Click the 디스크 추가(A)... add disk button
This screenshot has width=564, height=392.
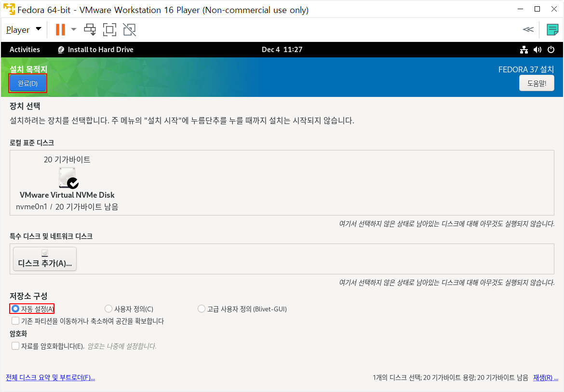[45, 259]
